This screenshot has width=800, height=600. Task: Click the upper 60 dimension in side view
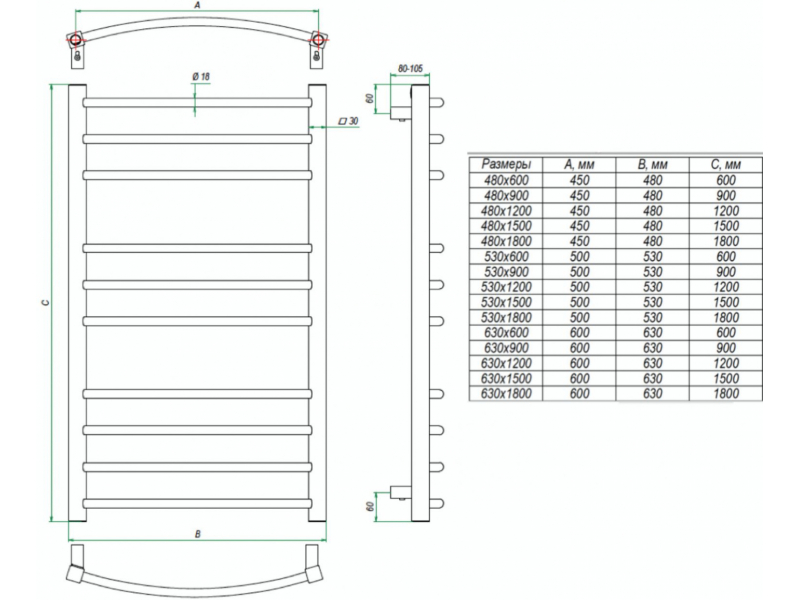coord(371,99)
